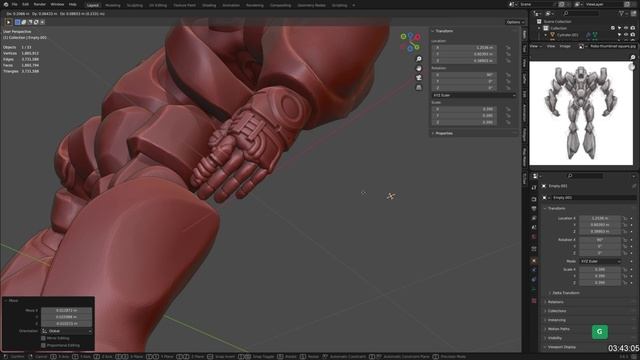Image resolution: width=640 pixels, height=360 pixels.
Task: Click zoom icon in image editor
Action: [633, 58]
